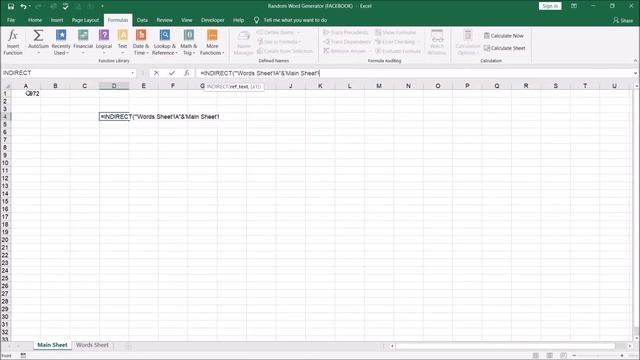Click the Undo icon
The image size is (640, 360).
[x=23, y=6]
